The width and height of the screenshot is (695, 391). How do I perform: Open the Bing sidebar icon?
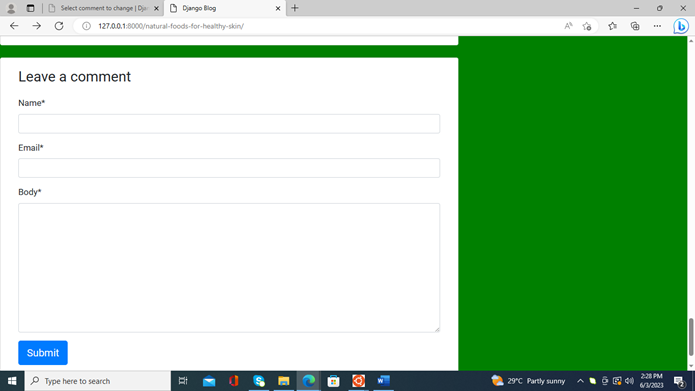point(681,26)
